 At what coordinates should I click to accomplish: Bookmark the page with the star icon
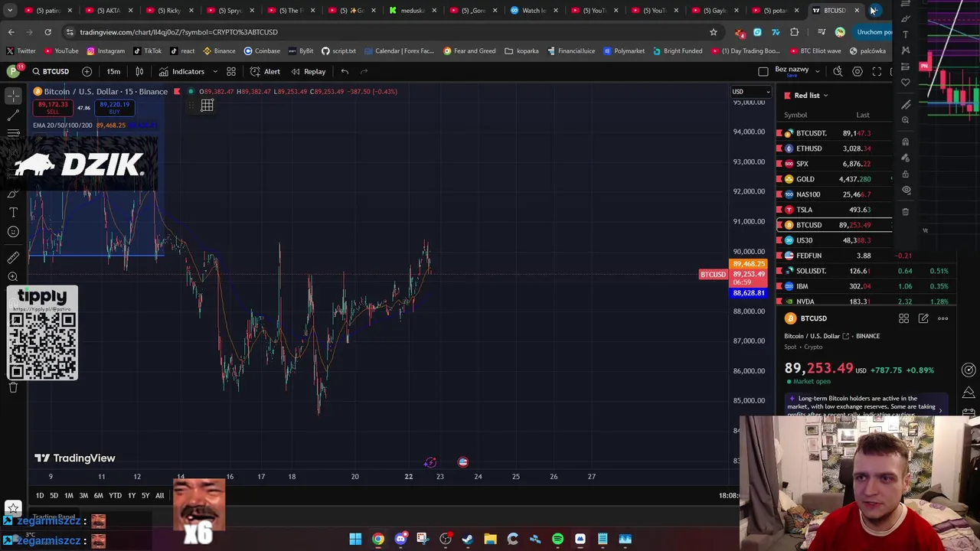click(713, 32)
